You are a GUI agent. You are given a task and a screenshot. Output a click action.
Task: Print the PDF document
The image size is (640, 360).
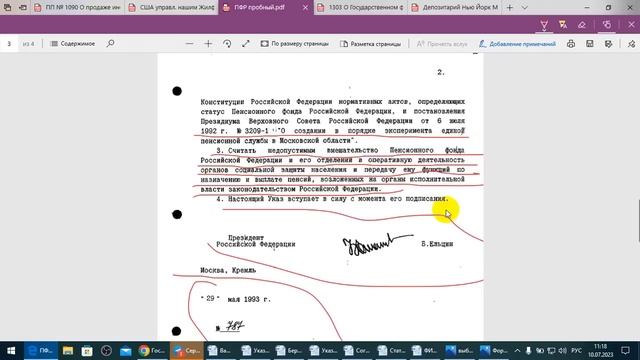571,43
